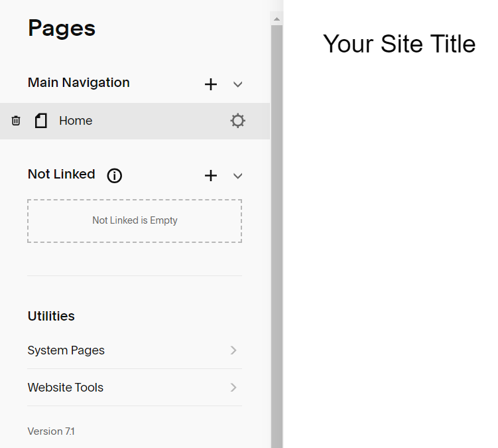Open Home page settings gear
Screen dimensions: 498x448
click(237, 121)
